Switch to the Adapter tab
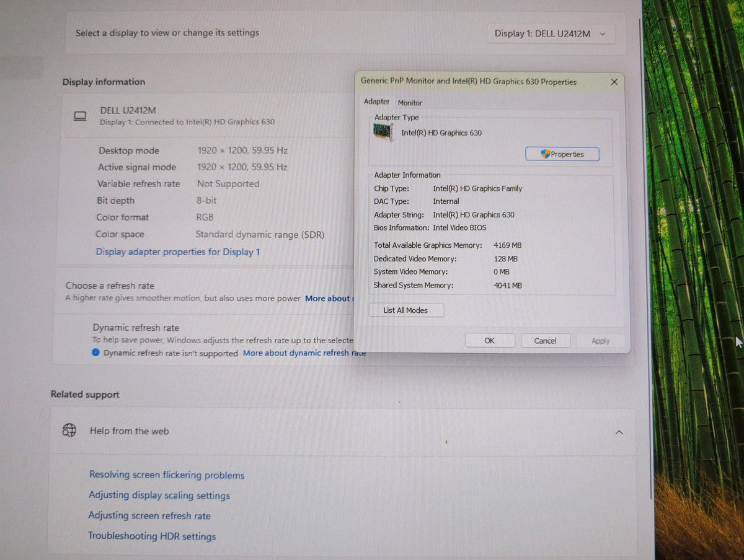The height and width of the screenshot is (560, 744). [x=376, y=102]
